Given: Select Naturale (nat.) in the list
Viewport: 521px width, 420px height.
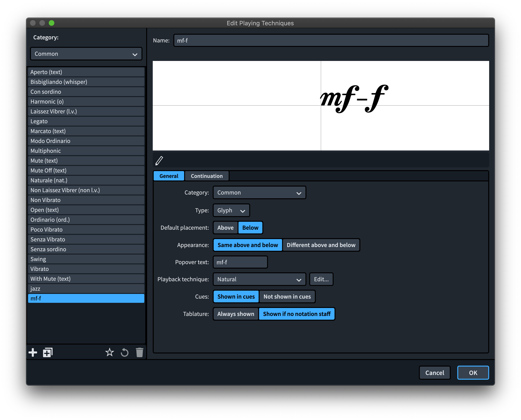Looking at the screenshot, I should click(86, 180).
